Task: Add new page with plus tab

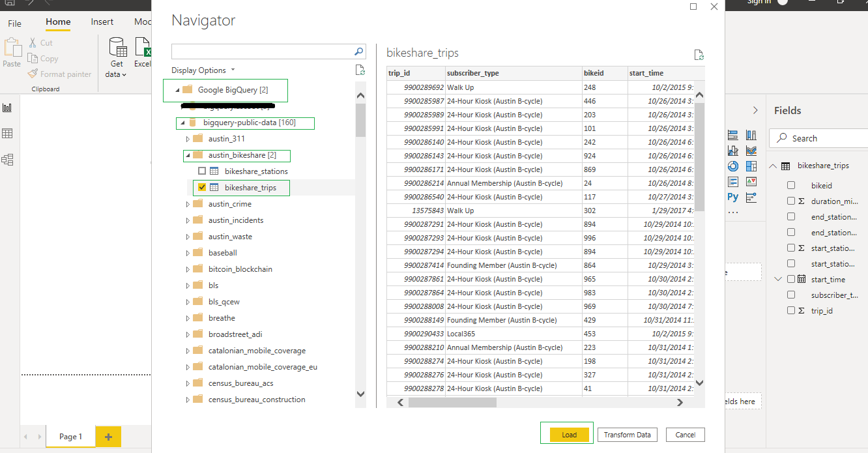Action: [x=108, y=437]
